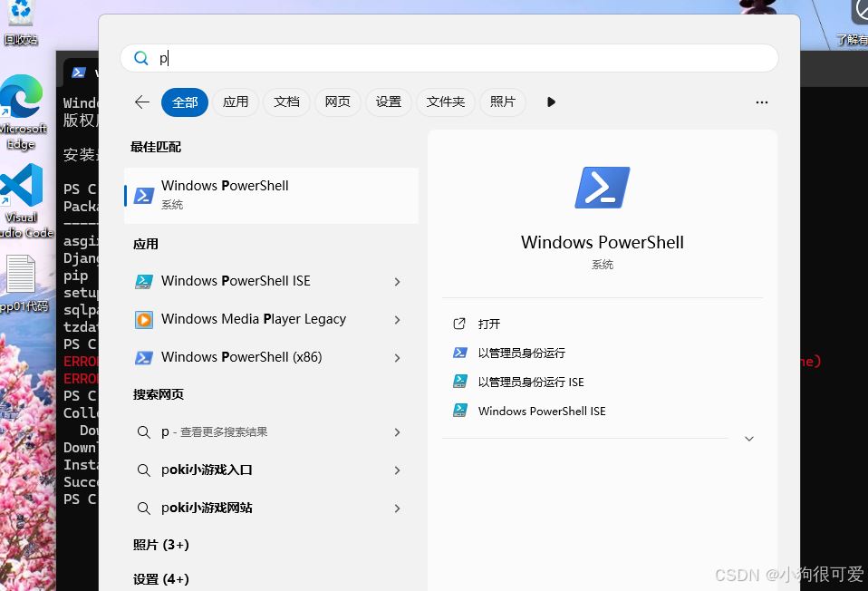The width and height of the screenshot is (868, 591).
Task: Click the icon beside 以管理员身份运行 ISE
Action: [x=460, y=382]
